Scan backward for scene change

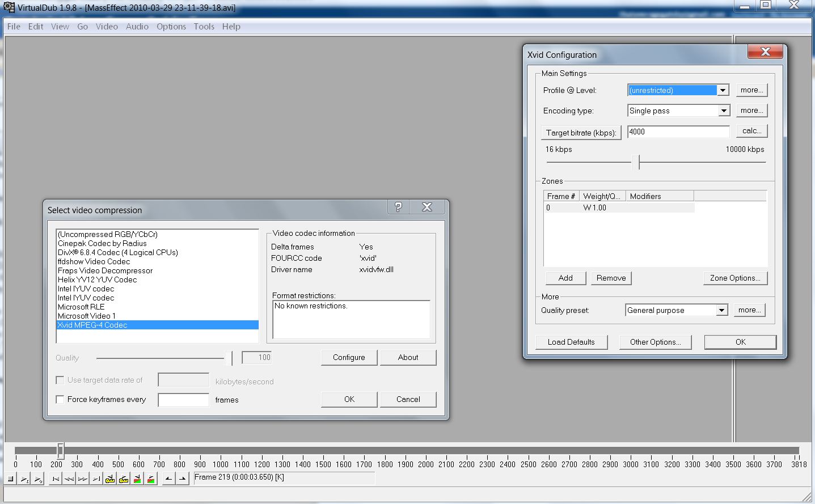tap(137, 479)
